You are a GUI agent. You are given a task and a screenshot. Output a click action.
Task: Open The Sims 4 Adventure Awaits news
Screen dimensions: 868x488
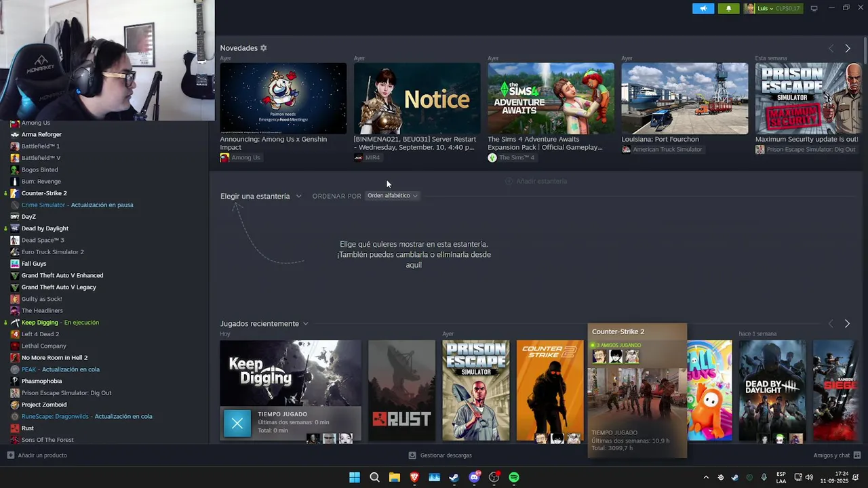(x=551, y=98)
